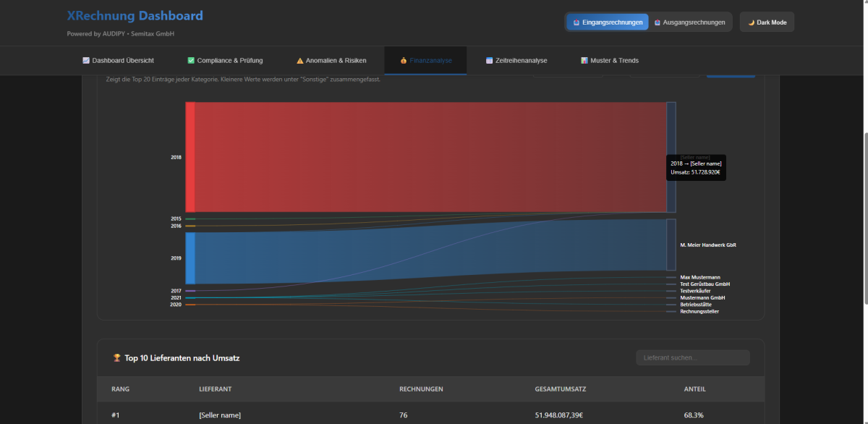Open the Muster & Trends tab

tap(610, 61)
